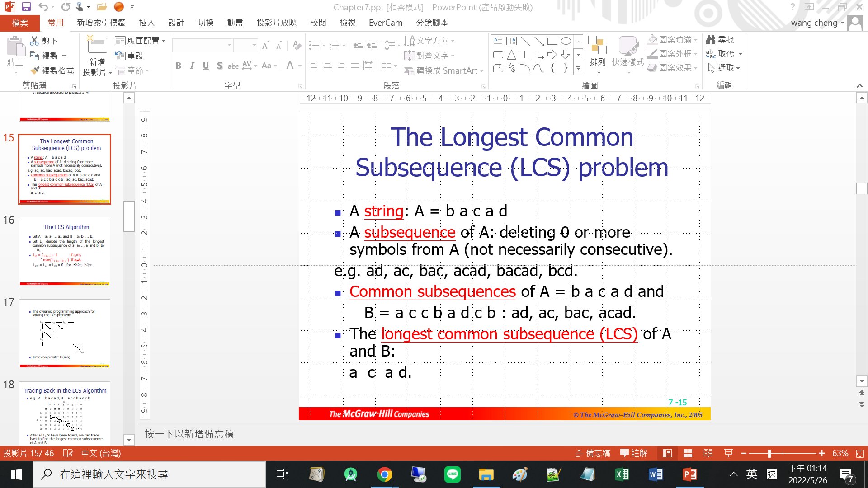The height and width of the screenshot is (488, 868).
Task: Toggle Justify paragraph alignment
Action: (355, 66)
